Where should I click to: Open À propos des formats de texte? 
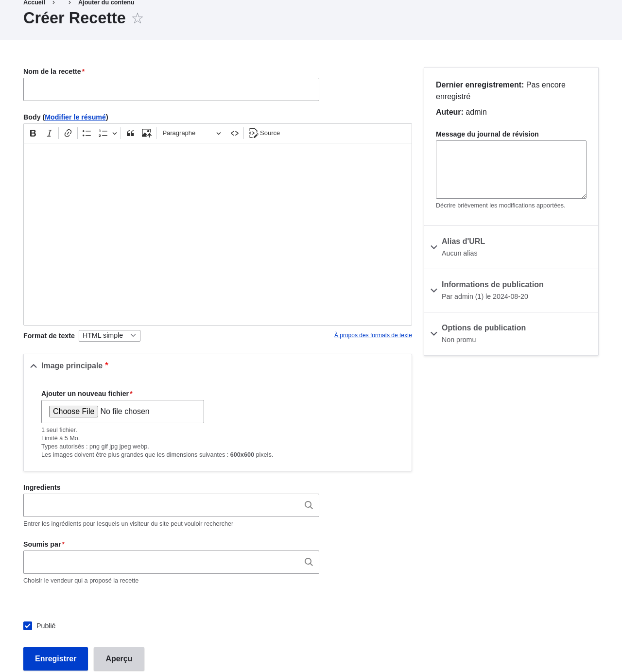point(373,335)
